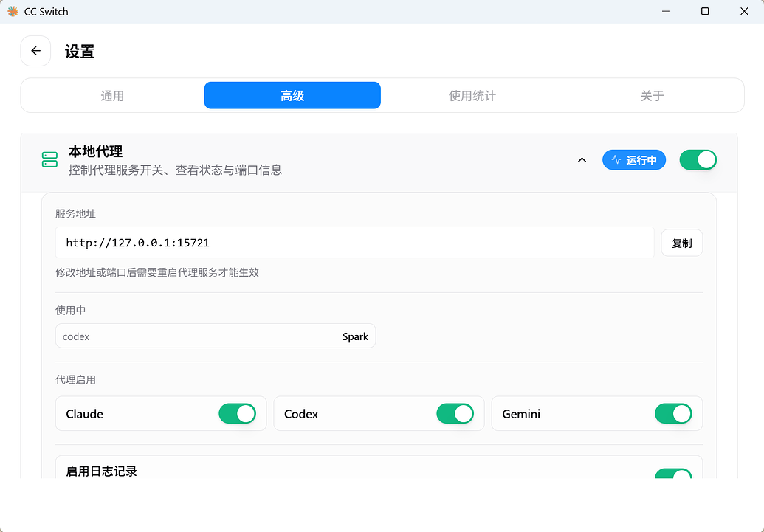The image size is (764, 532).
Task: Click the codex Spark in-use field
Action: click(216, 336)
